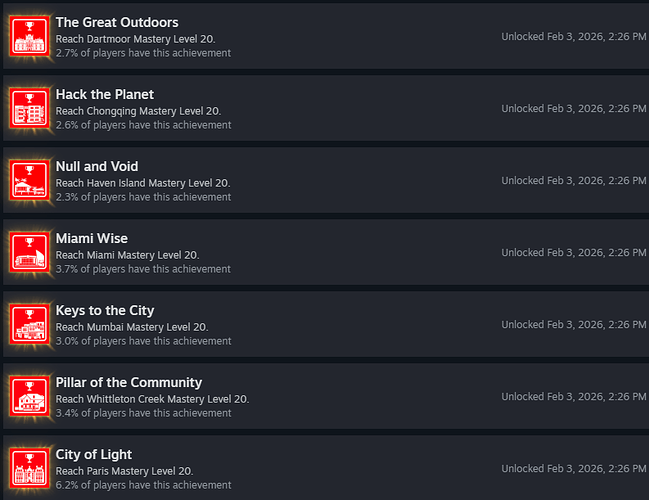The width and height of the screenshot is (649, 500).
Task: Click the Keys to the City icon
Action: click(29, 324)
